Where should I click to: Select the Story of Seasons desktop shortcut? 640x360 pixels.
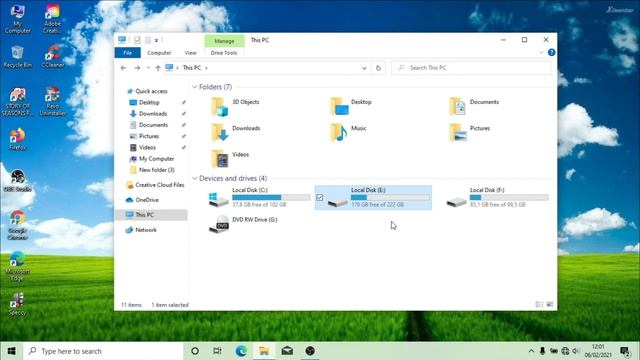17,101
